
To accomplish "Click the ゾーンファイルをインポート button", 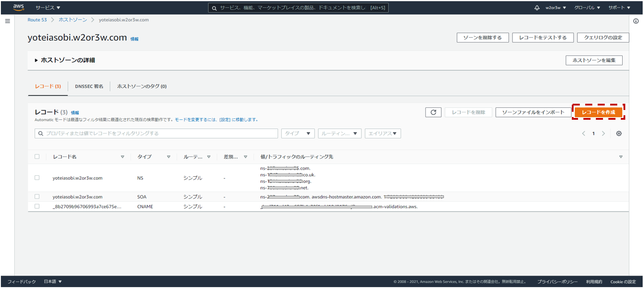I will 533,112.
